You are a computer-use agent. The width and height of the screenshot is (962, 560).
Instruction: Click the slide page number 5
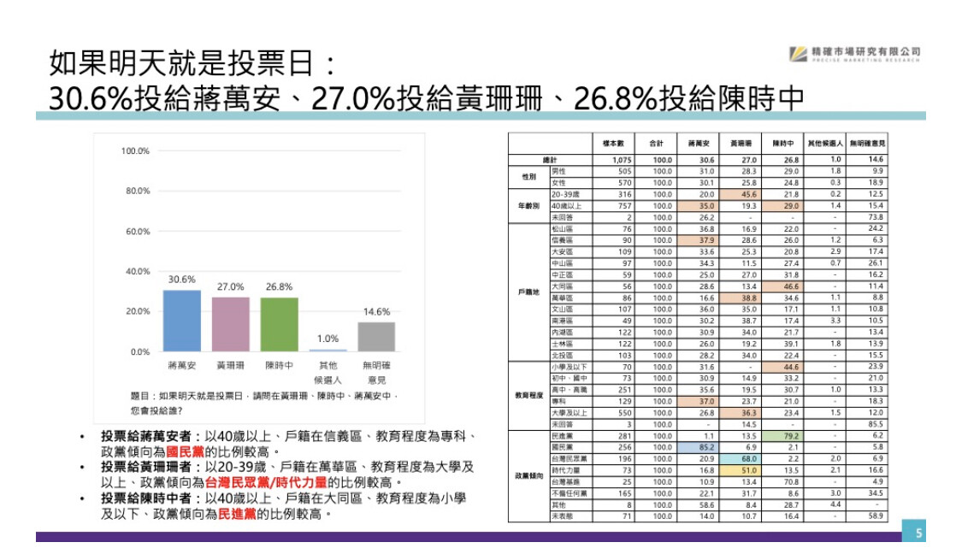[x=919, y=533]
